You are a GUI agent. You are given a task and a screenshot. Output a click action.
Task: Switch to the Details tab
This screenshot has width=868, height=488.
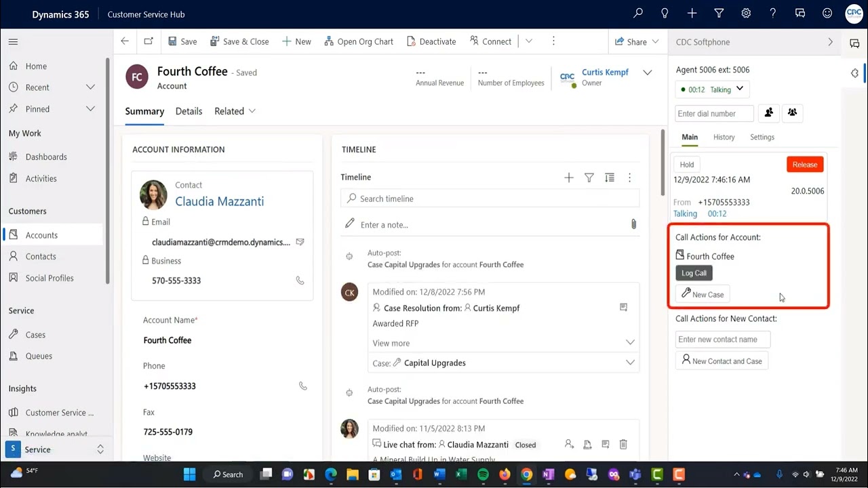coord(189,111)
